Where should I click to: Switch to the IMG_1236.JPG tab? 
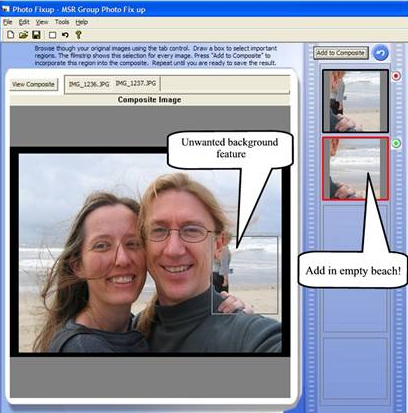click(x=89, y=84)
